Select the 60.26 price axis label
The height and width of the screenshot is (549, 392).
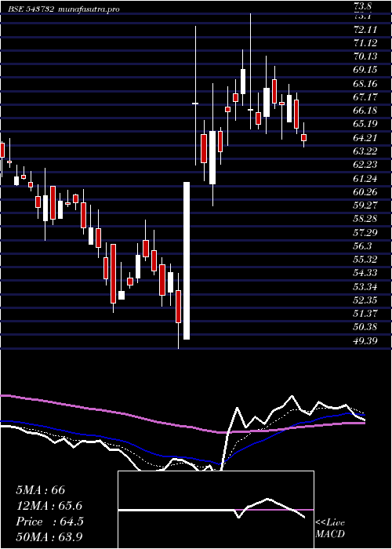(365, 192)
